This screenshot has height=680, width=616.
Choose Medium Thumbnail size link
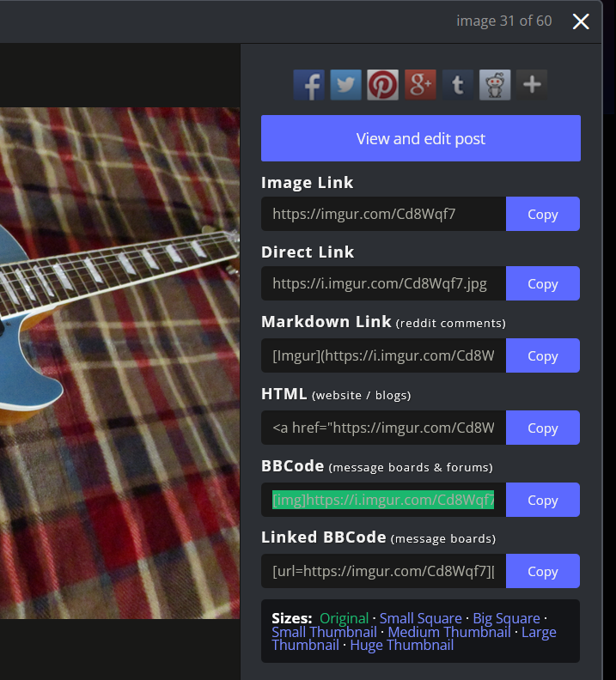[x=449, y=632]
